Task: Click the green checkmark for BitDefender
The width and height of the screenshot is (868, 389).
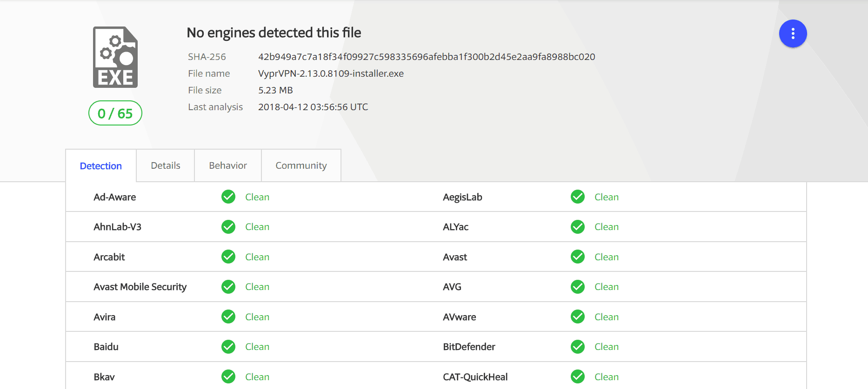Action: click(x=578, y=347)
